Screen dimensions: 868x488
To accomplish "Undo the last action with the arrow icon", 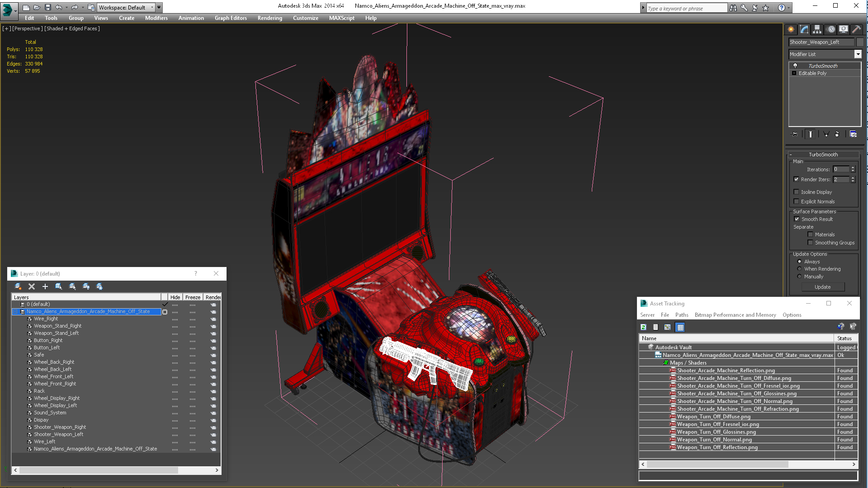I will click(59, 7).
